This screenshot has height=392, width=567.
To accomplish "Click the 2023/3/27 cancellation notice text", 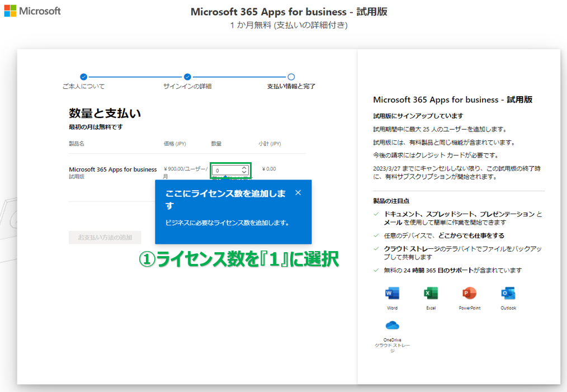I will coord(457,172).
